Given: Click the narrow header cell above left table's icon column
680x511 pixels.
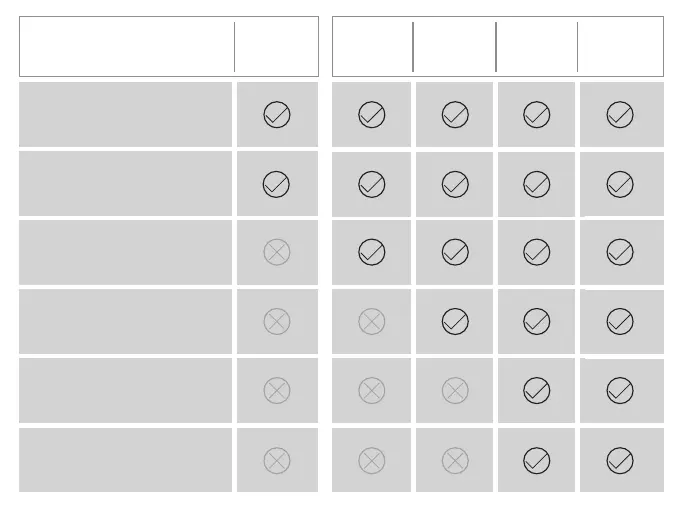Looking at the screenshot, I should tap(276, 47).
